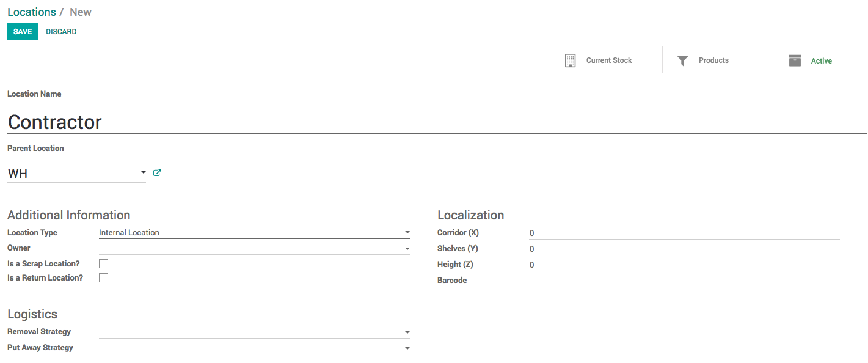The width and height of the screenshot is (868, 363).
Task: Open the Put Away Strategy dropdown
Action: (407, 348)
